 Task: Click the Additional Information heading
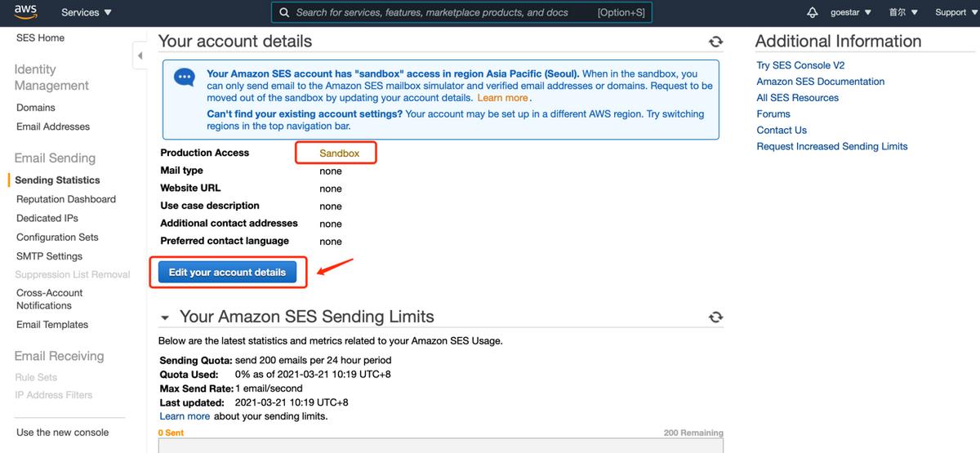pos(838,42)
